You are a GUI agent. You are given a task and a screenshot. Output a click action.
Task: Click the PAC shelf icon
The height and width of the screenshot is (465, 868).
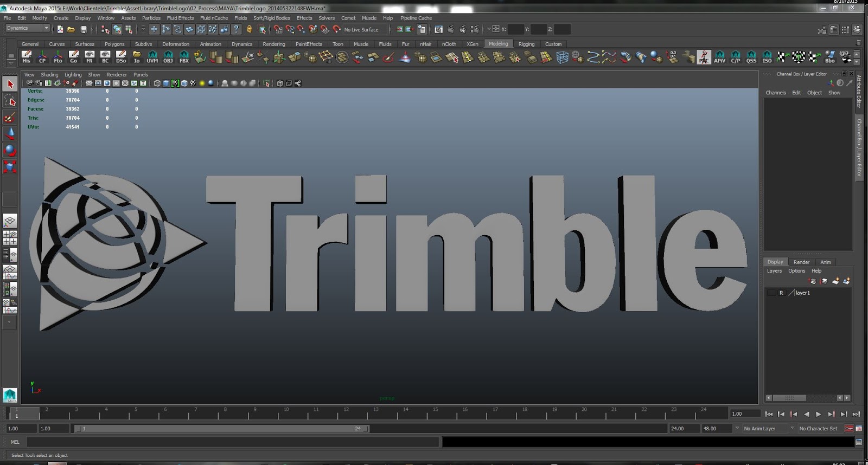[x=704, y=57]
